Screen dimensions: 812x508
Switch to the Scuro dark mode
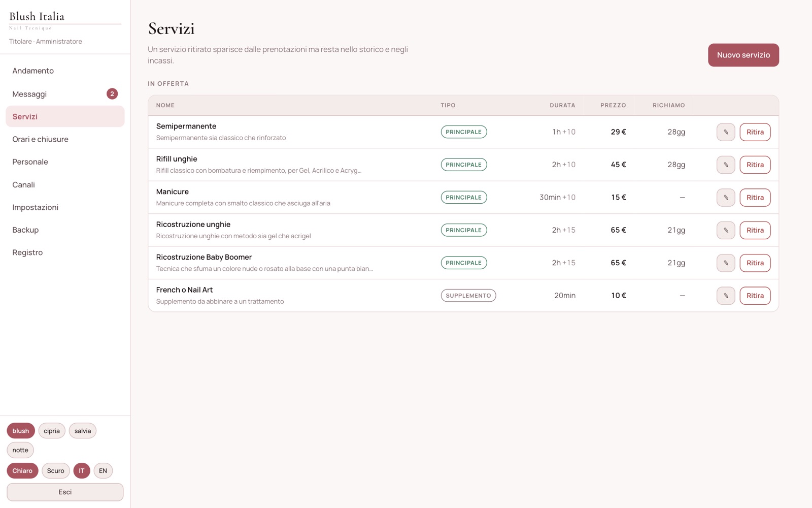[x=56, y=471]
